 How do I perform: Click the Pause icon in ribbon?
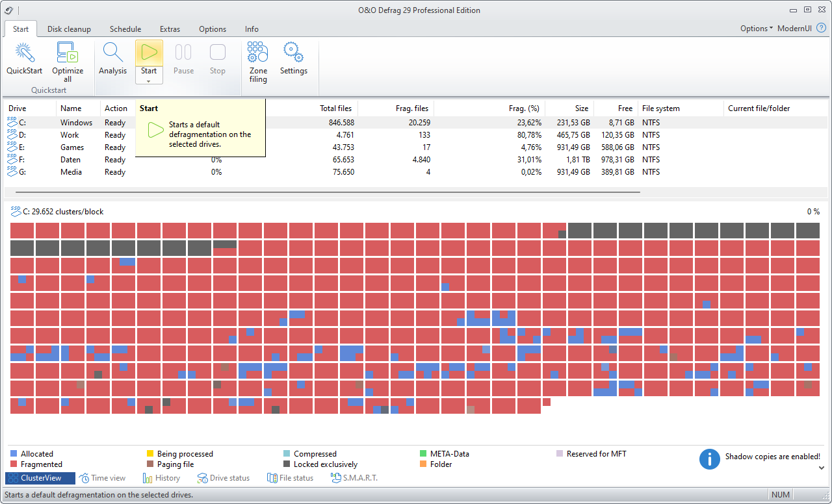pyautogui.click(x=183, y=53)
